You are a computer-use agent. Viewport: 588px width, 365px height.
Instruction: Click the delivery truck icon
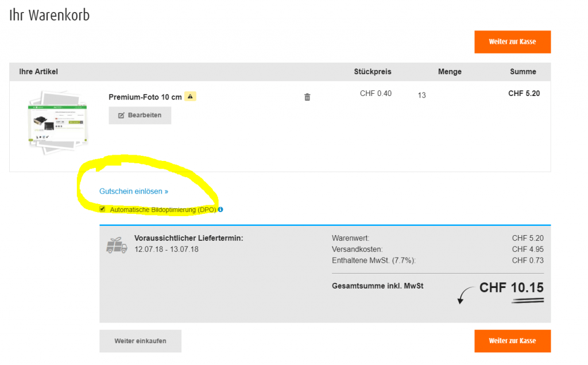[117, 245]
